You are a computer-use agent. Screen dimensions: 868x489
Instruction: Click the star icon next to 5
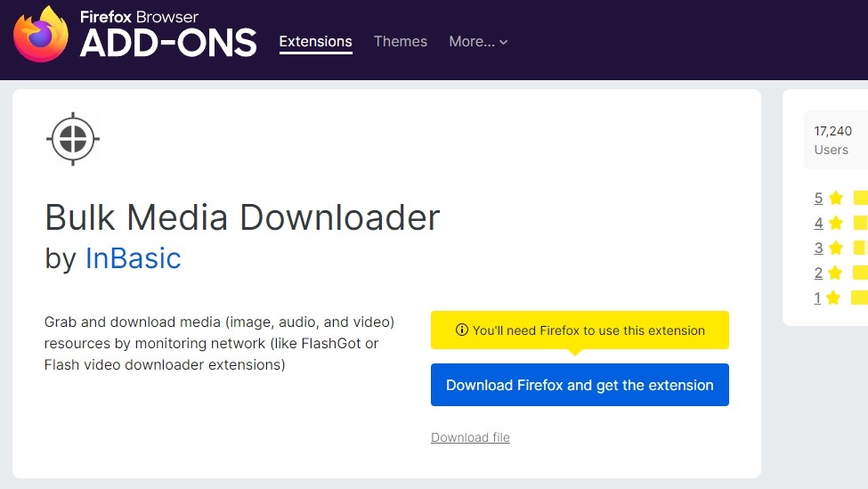(x=836, y=198)
